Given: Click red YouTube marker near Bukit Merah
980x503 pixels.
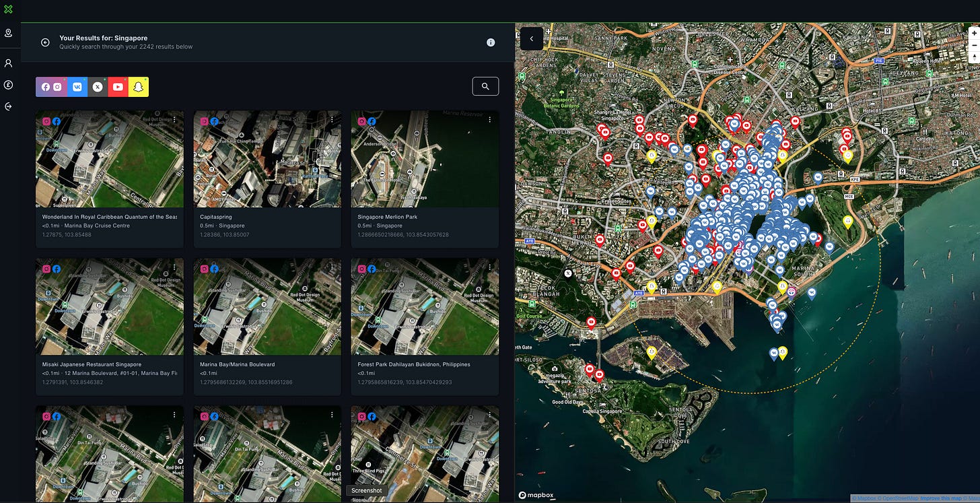Looking at the screenshot, I should click(x=600, y=239).
